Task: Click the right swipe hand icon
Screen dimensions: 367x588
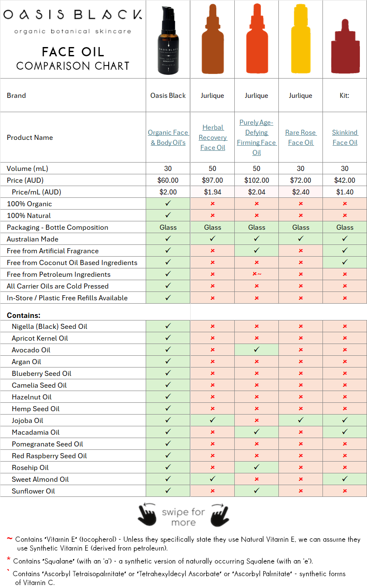Action: click(220, 514)
